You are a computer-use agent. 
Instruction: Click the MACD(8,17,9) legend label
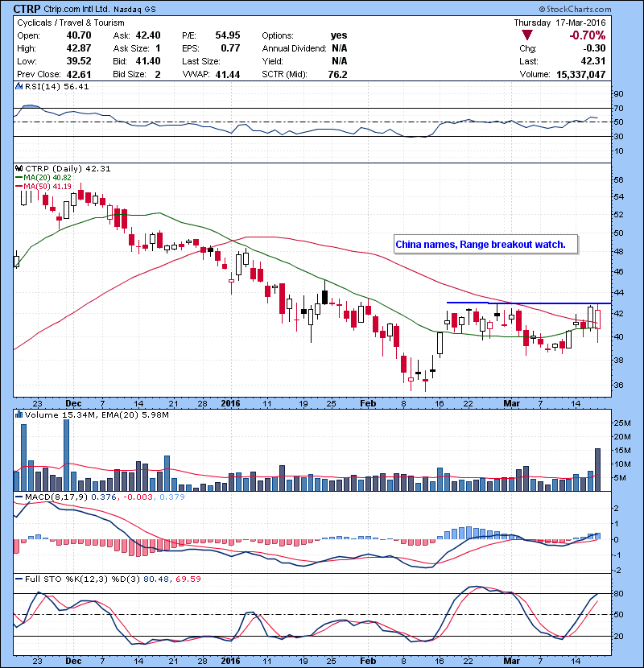56,497
